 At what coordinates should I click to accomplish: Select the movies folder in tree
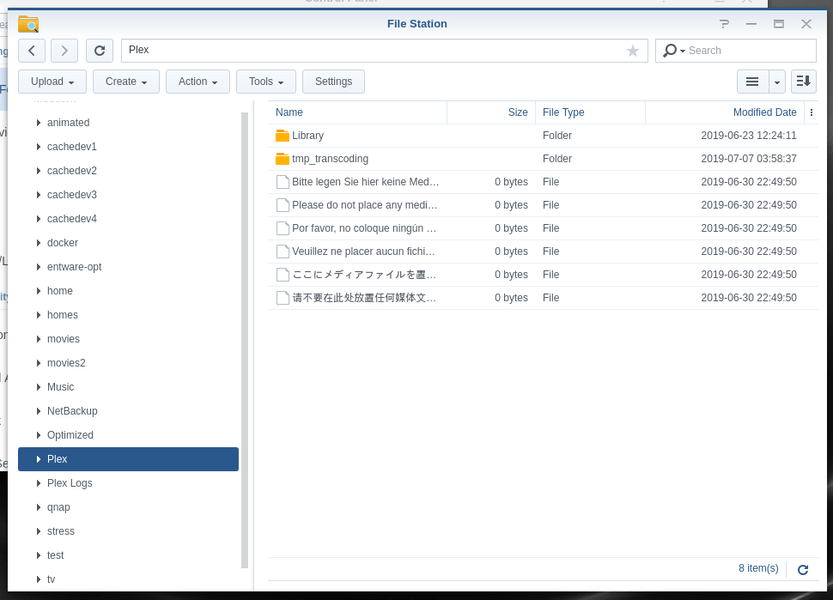point(63,339)
